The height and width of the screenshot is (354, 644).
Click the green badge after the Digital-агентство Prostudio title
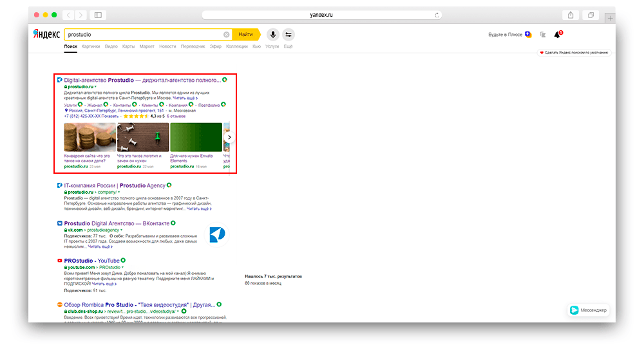point(225,80)
